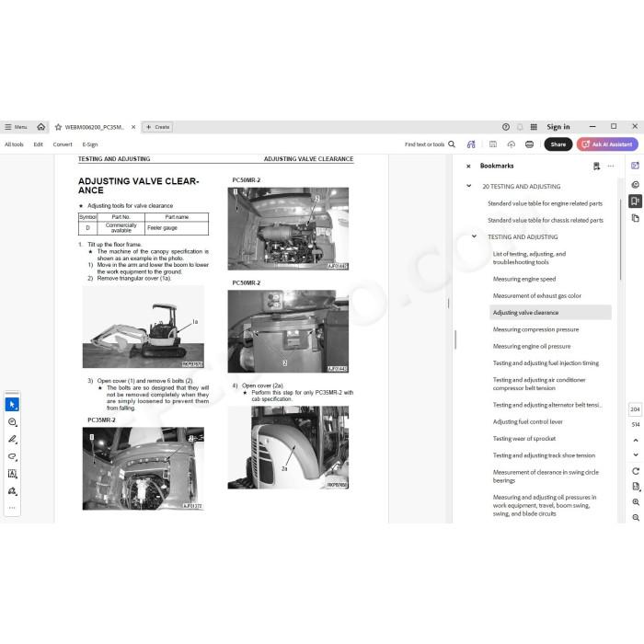
Task: Open Measuring and adjusting oil pressures bookmark
Action: (x=545, y=506)
